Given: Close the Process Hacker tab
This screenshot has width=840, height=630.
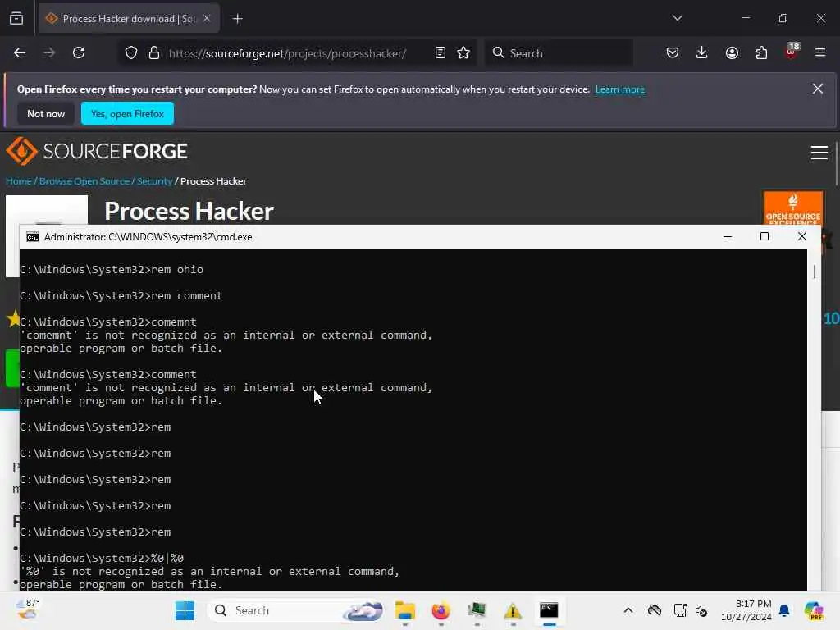Looking at the screenshot, I should (207, 19).
